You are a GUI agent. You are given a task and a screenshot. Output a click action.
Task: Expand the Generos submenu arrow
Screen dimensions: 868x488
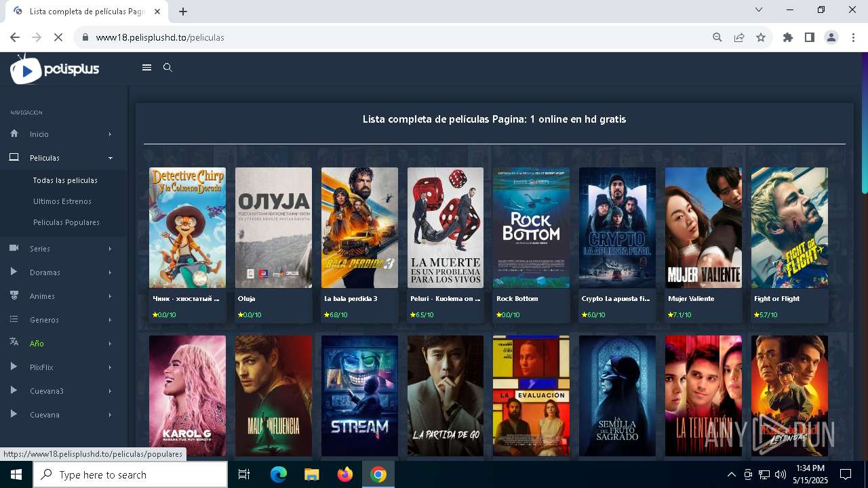110,320
